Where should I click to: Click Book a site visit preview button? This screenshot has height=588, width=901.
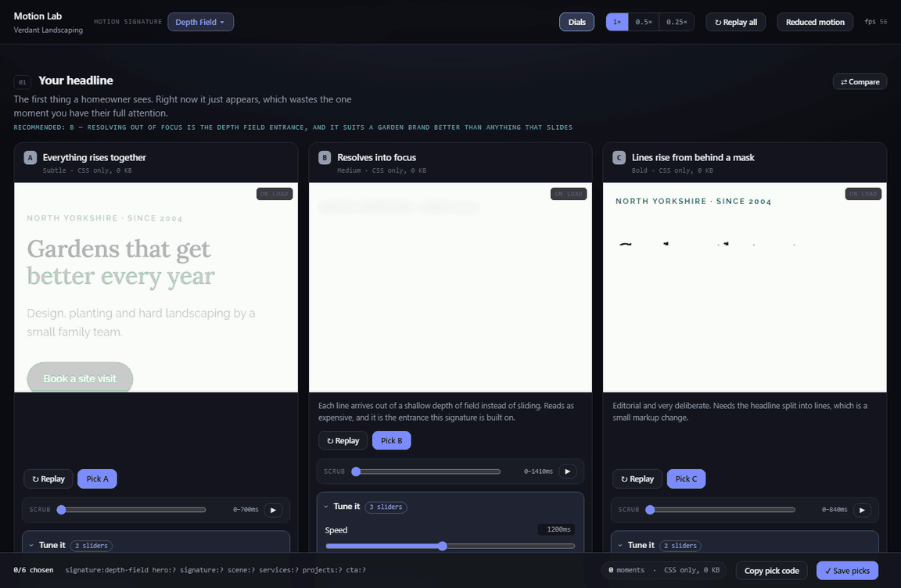point(80,378)
